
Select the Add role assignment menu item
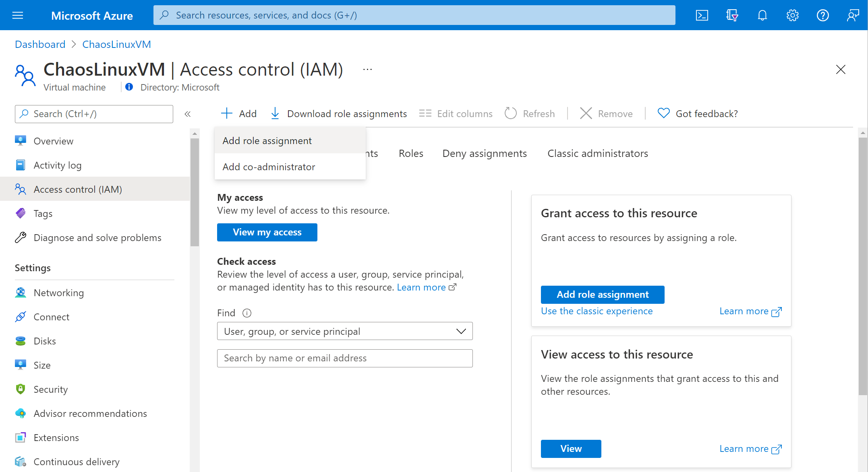click(267, 140)
